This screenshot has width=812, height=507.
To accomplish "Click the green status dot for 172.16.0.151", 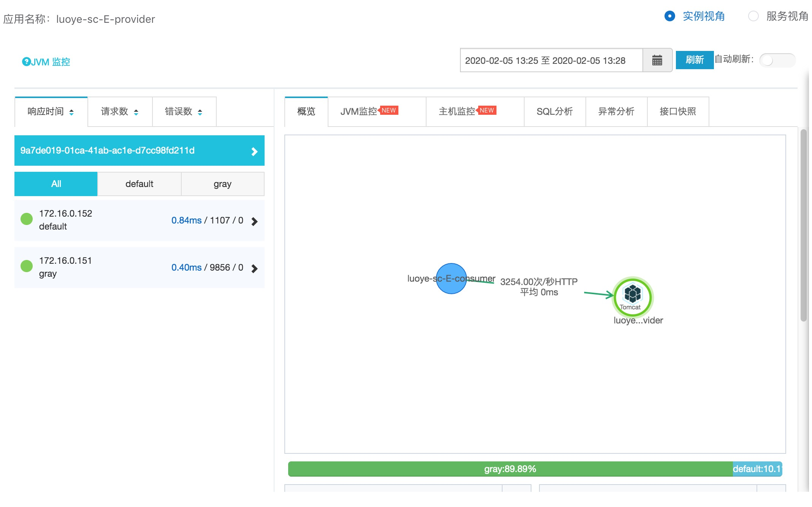I will point(27,266).
